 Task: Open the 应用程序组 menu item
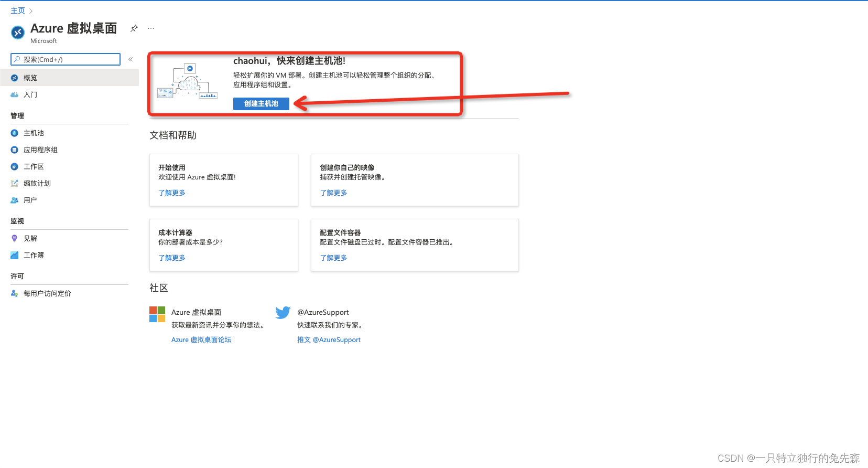69,150
